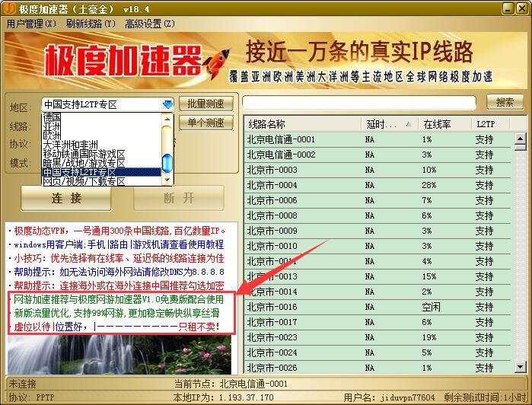Viewport: 532px width, 405px height.
Task: Open the 极度网游加速器V1.0免费版 notice
Action: 119,299
